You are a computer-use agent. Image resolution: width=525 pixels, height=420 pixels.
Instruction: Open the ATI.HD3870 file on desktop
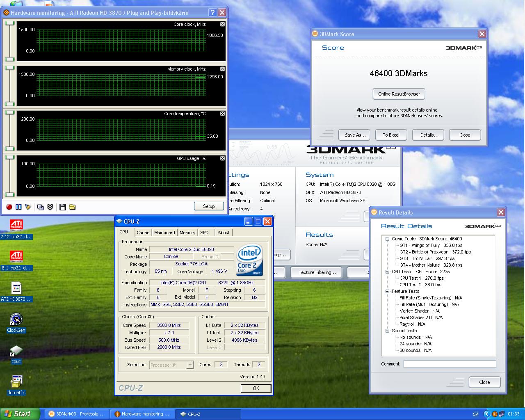click(x=16, y=292)
